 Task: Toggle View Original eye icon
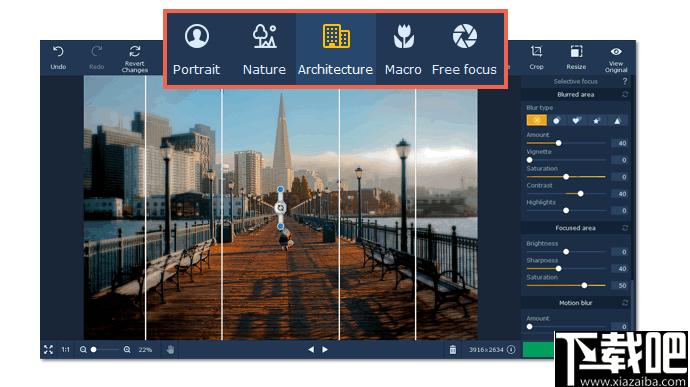click(x=616, y=52)
